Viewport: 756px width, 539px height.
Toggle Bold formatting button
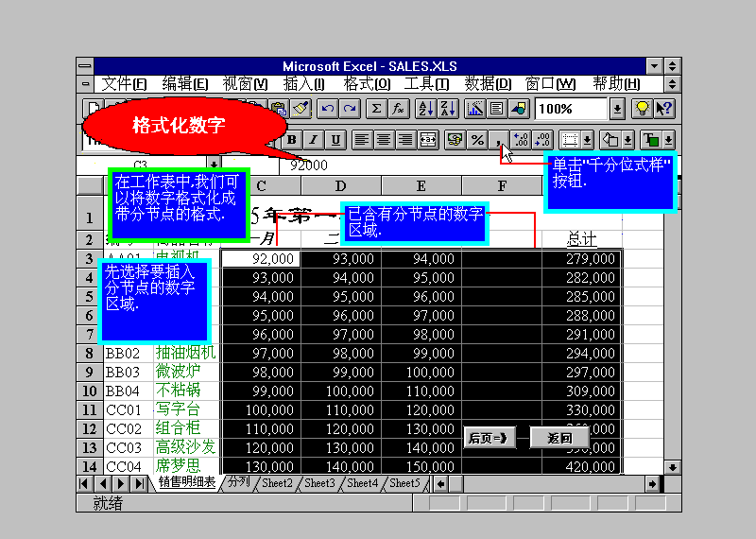tap(292, 140)
